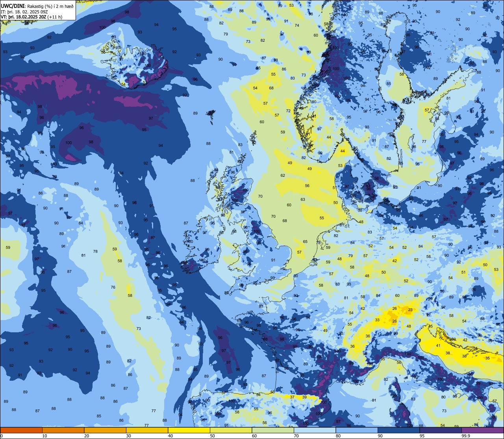Click the value '74' near the top centre
This screenshot has width=504, height=439.
tap(297, 26)
